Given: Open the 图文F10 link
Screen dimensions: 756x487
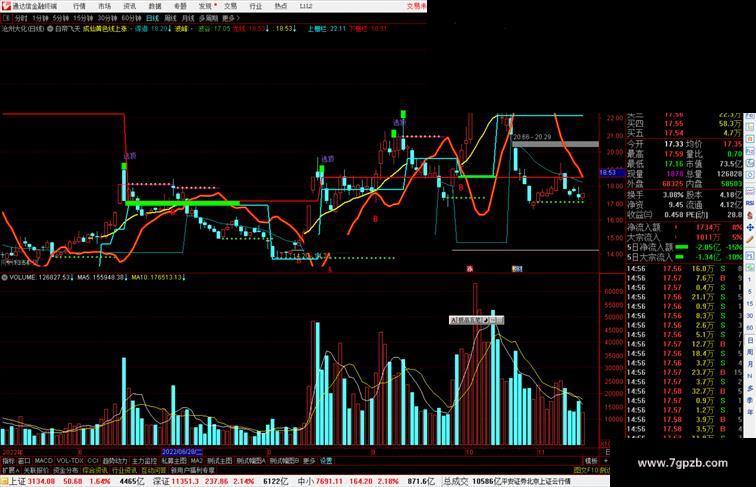Looking at the screenshot, I should point(586,470).
